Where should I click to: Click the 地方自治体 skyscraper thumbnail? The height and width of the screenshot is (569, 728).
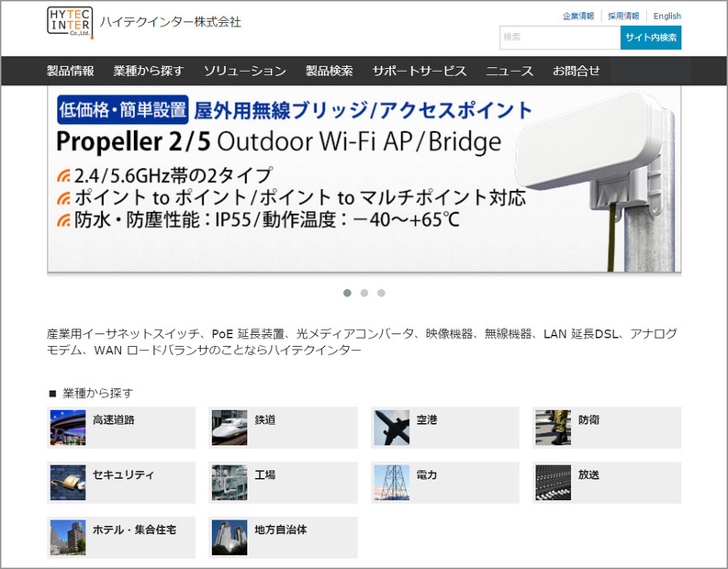(x=230, y=538)
